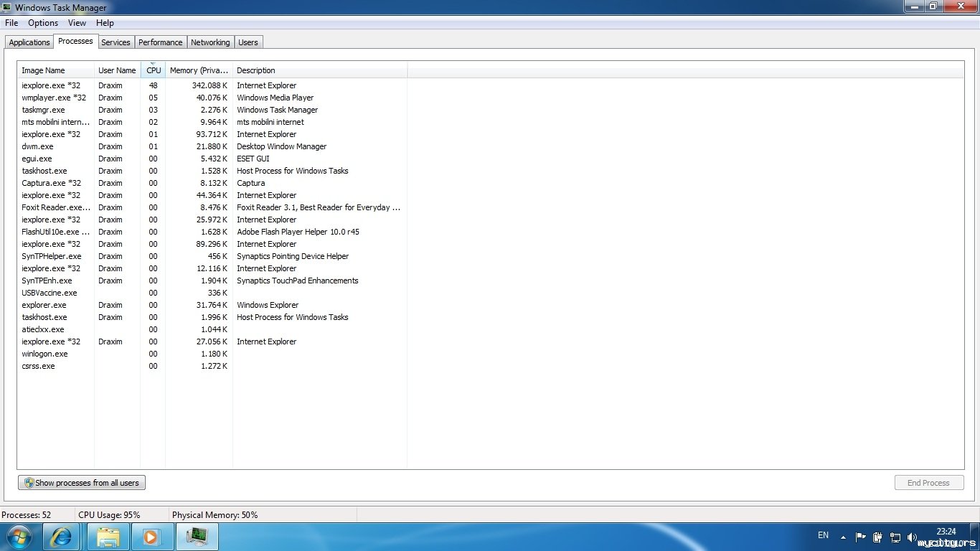This screenshot has width=980, height=551.
Task: Click the 'Processes: 52' status entry
Action: coord(27,515)
